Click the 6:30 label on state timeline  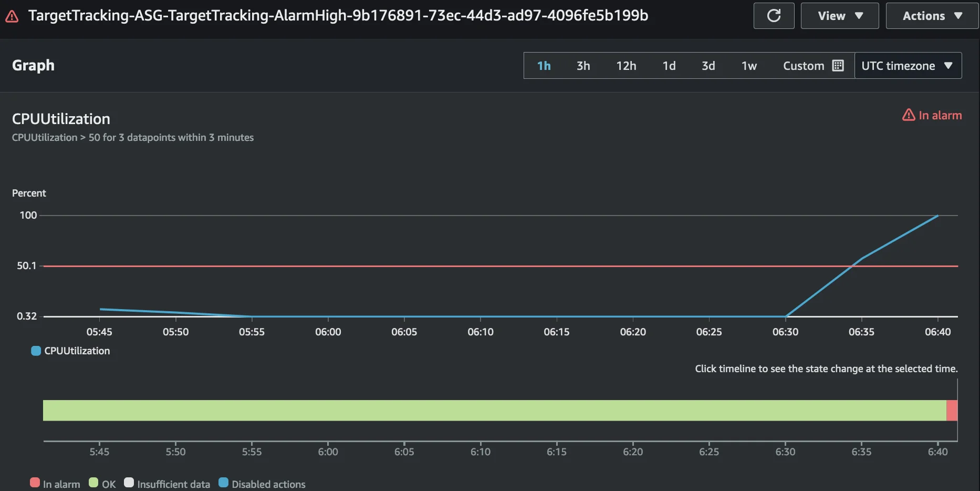click(785, 452)
